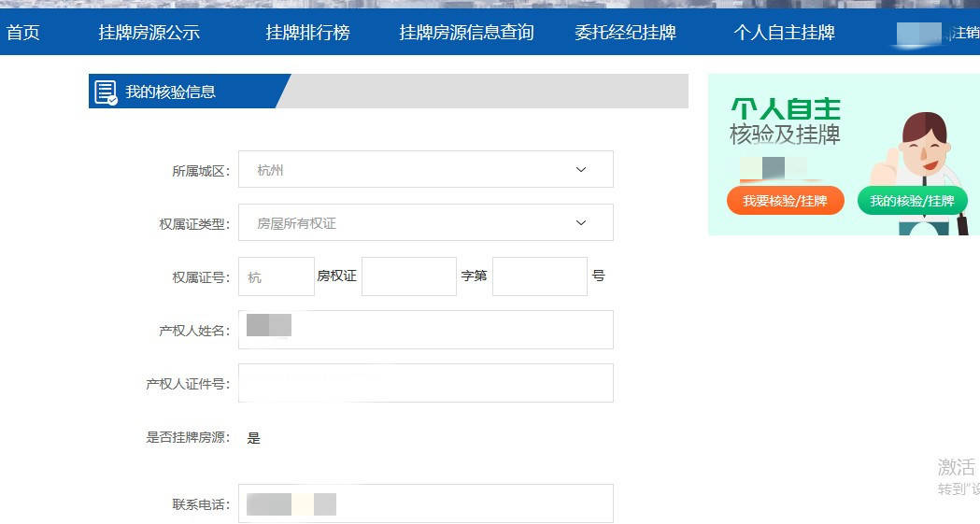980x524 pixels.
Task: Select 挂牌房源信息查询 menu item
Action: coord(466,33)
